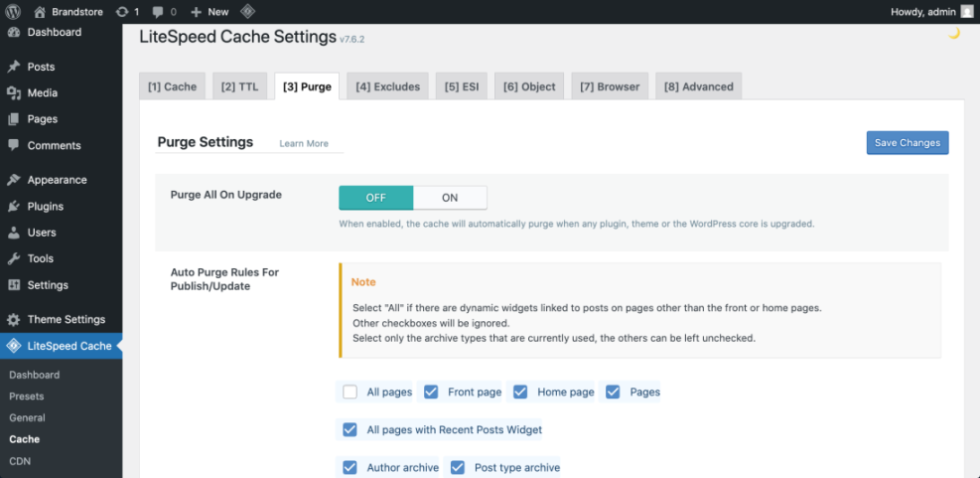
Task: Click the Tools wrench icon
Action: (14, 259)
